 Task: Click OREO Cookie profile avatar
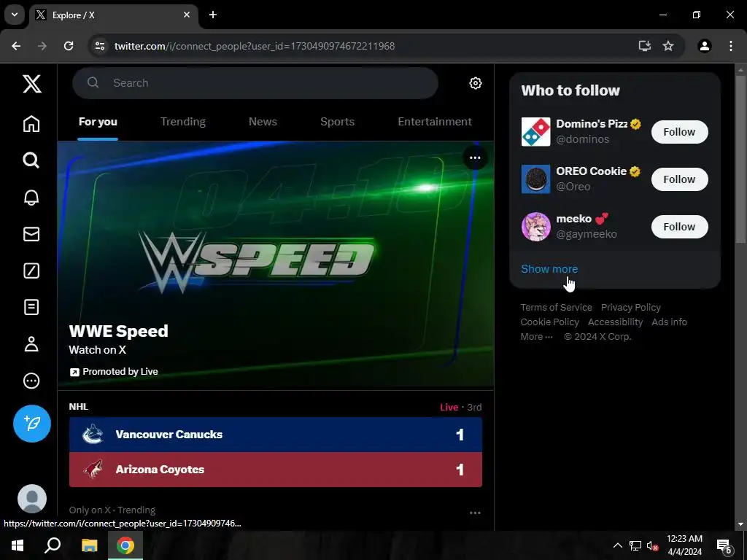[535, 179]
